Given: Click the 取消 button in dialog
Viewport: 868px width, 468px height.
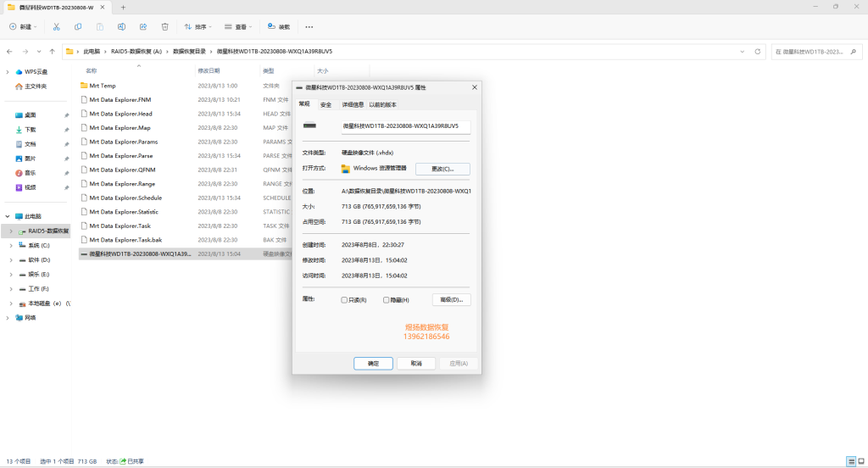Looking at the screenshot, I should (x=416, y=364).
